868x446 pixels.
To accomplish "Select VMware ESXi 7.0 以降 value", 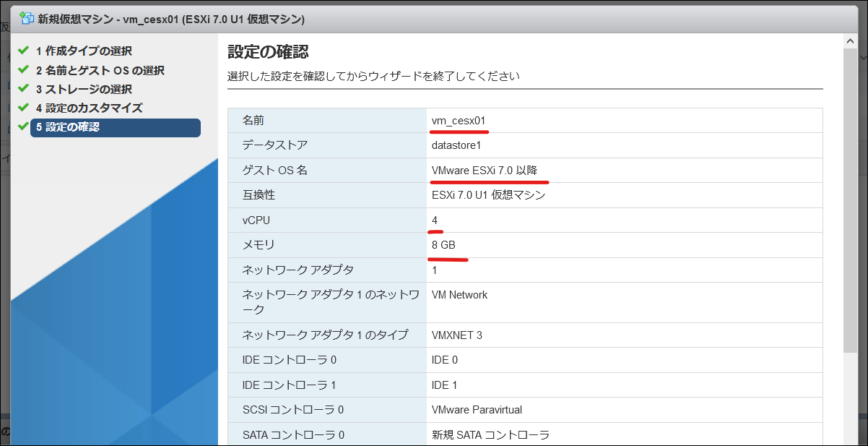I will coord(485,170).
